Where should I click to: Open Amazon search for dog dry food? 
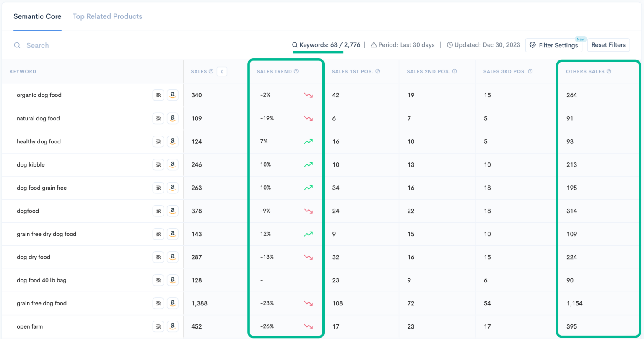point(172,257)
